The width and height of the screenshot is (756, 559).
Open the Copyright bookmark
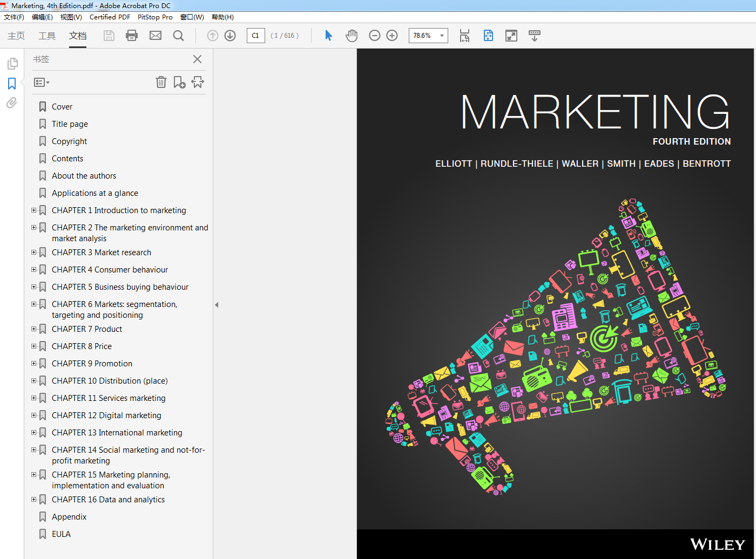tap(69, 141)
